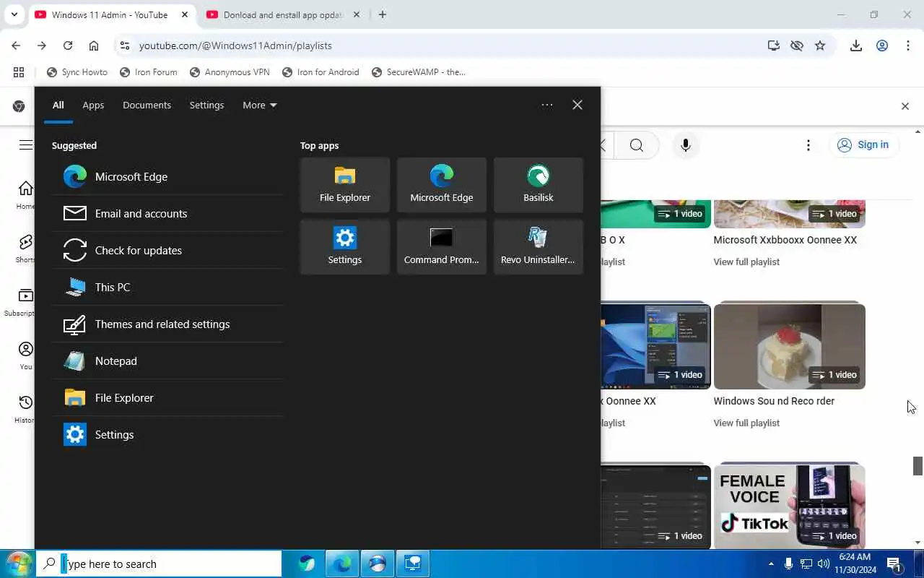Viewport: 924px width, 578px height.
Task: Launch Notepad from Suggested list
Action: [167, 361]
